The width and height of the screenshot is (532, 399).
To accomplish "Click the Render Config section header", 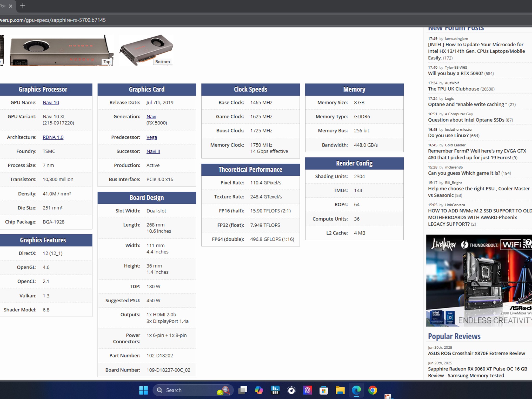I will click(354, 163).
